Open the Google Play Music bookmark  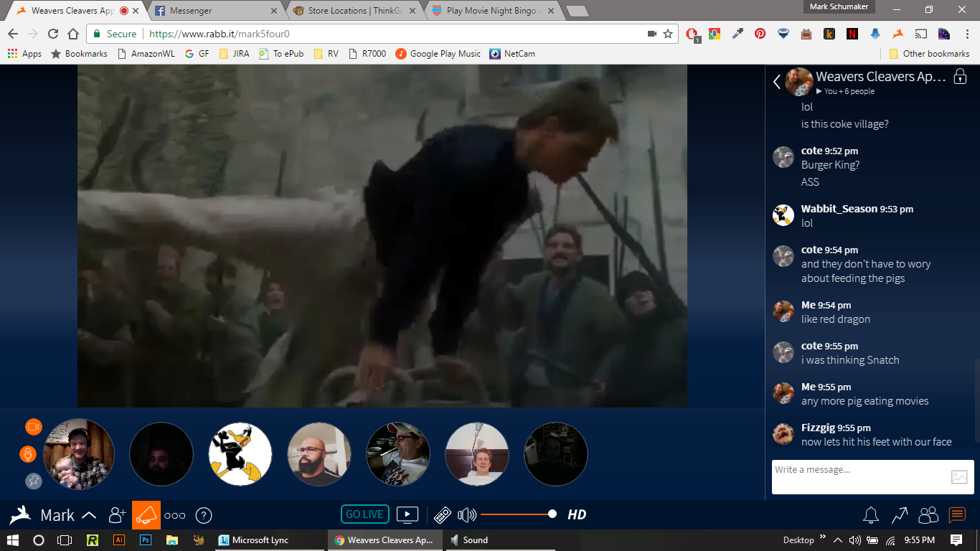pos(438,54)
